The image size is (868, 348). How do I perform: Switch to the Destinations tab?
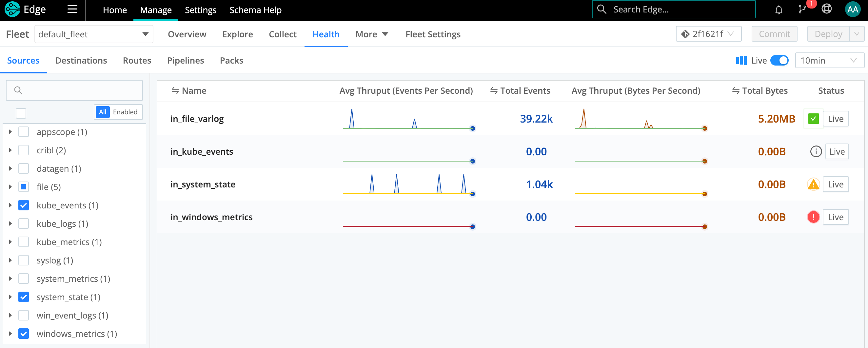coord(81,61)
